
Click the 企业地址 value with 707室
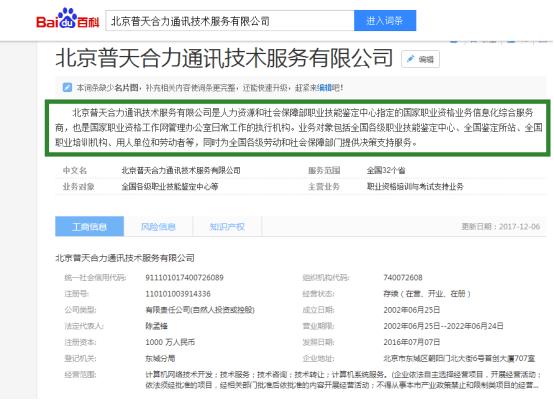point(459,359)
